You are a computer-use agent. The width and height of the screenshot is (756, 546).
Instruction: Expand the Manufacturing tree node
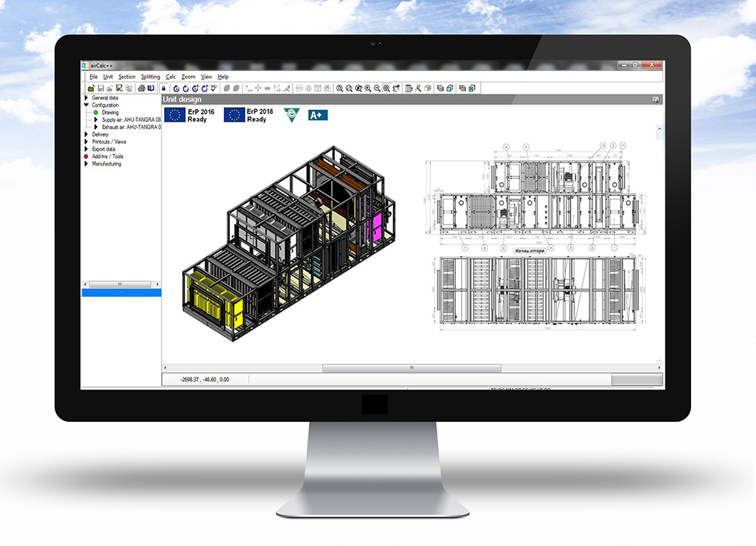click(x=86, y=164)
